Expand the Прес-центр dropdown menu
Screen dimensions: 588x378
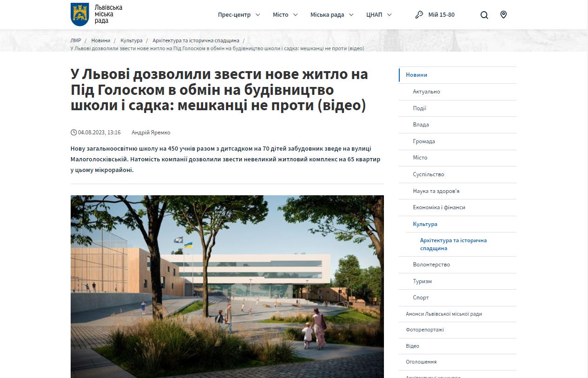[x=238, y=15]
